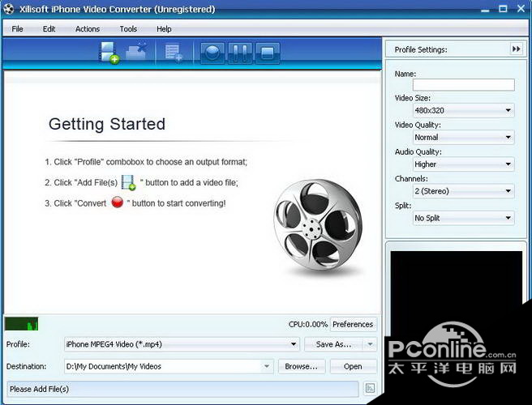Screen dimensions: 532x405
Task: Click the "Getting Started" heading
Action: (107, 124)
